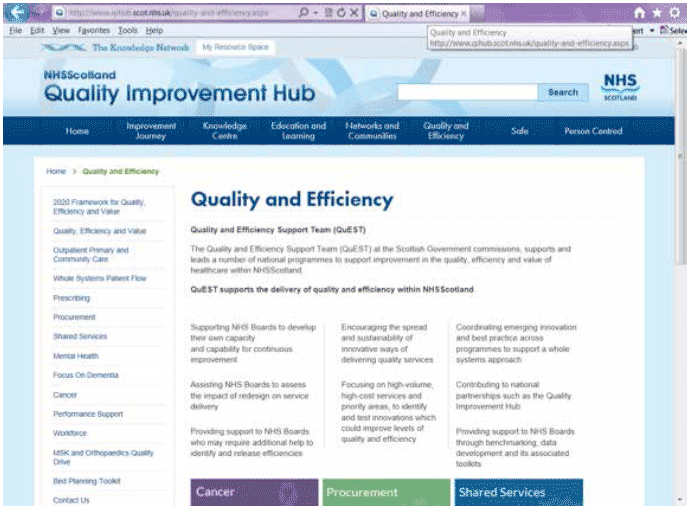Open Education and Learning navigation item
Viewport: 689px width, 509px height.
(298, 131)
